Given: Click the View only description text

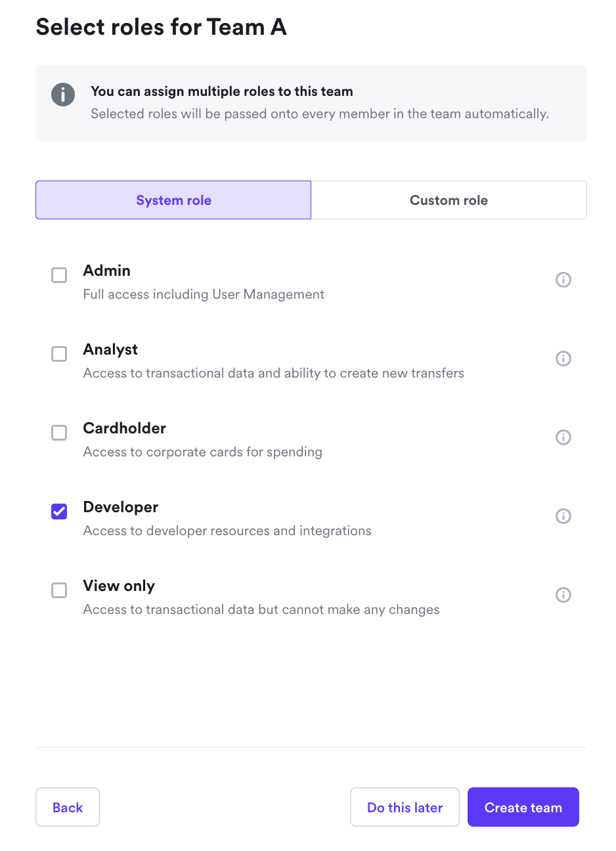Looking at the screenshot, I should (261, 609).
